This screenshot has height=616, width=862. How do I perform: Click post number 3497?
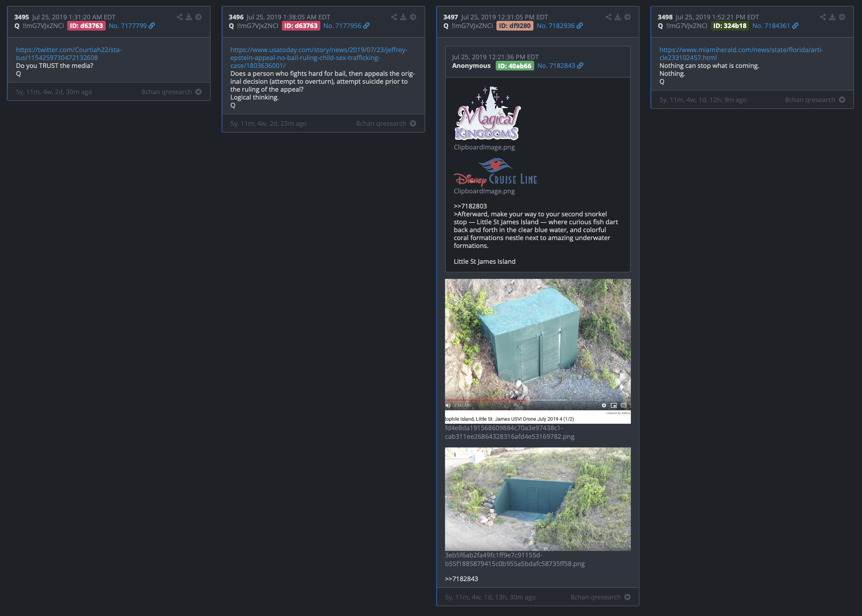(450, 17)
